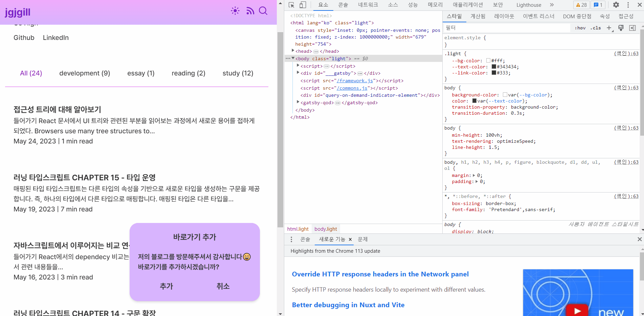
Task: Close the 새로운 기능 drawer tab
Action: coord(350,240)
